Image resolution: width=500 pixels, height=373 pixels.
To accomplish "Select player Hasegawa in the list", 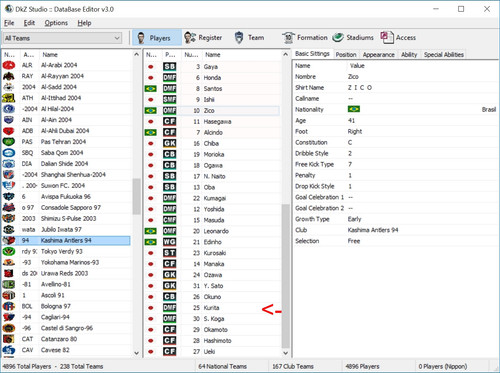I will pos(217,121).
